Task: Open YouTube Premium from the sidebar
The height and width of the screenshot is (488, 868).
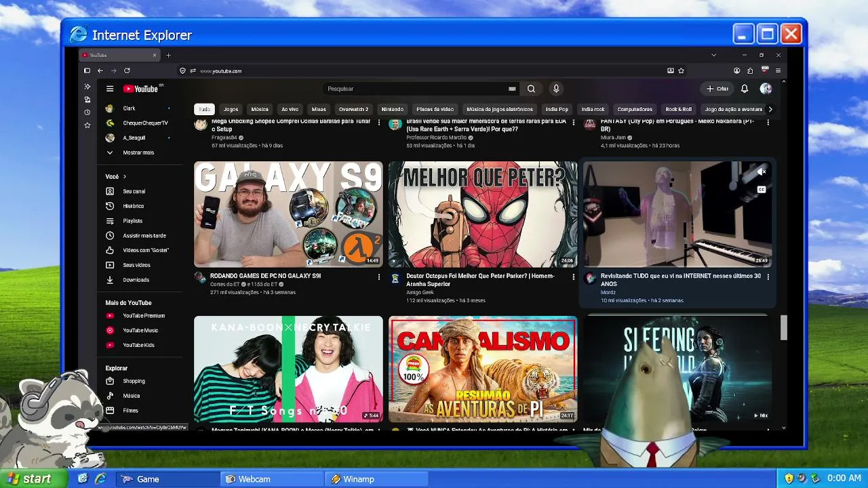Action: point(143,316)
